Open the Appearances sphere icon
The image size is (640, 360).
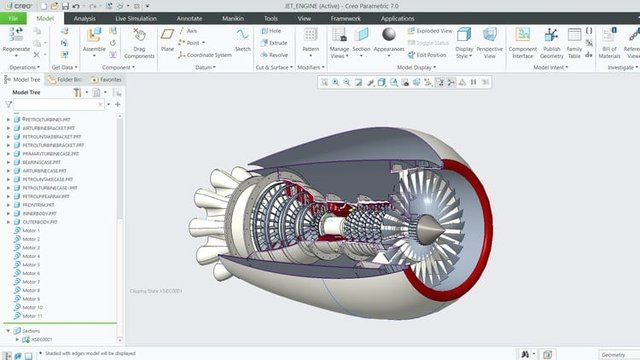tap(389, 35)
